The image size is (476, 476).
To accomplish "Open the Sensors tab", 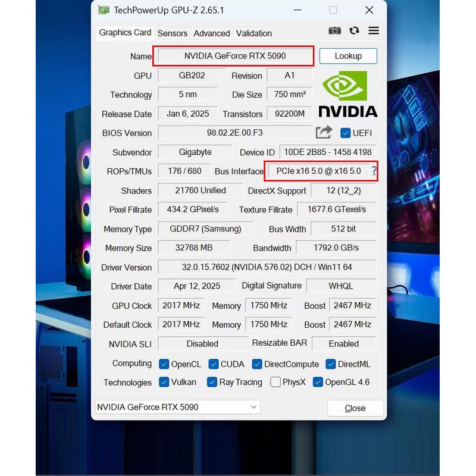I will [x=172, y=33].
